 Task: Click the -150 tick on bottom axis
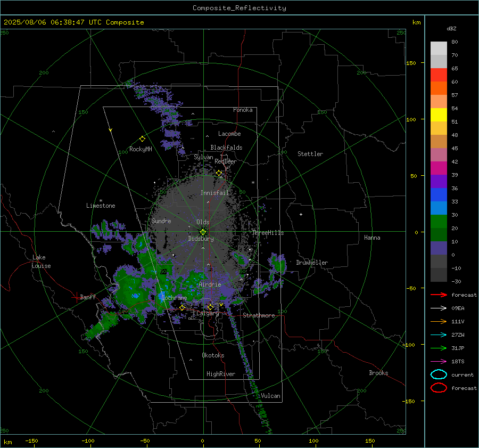[x=31, y=441]
